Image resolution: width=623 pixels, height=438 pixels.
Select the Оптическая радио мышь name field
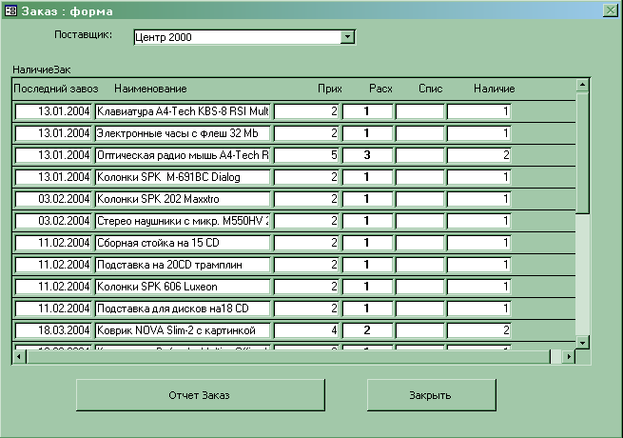[x=183, y=155]
